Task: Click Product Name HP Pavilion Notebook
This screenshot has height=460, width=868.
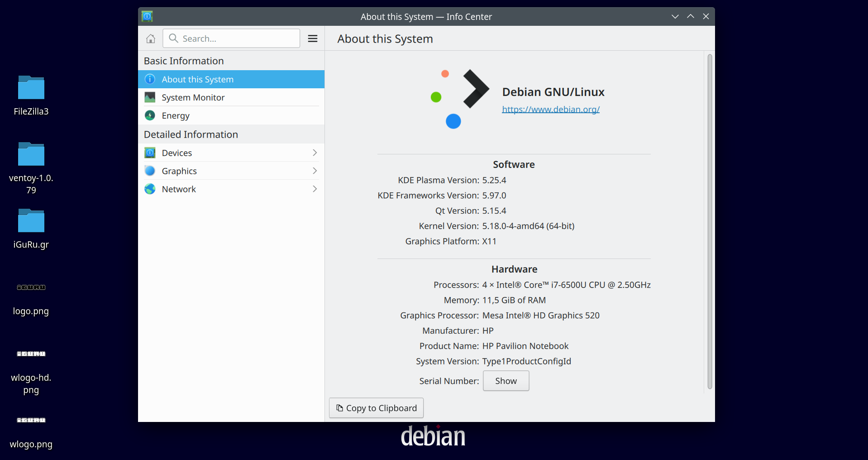Action: [x=525, y=346]
